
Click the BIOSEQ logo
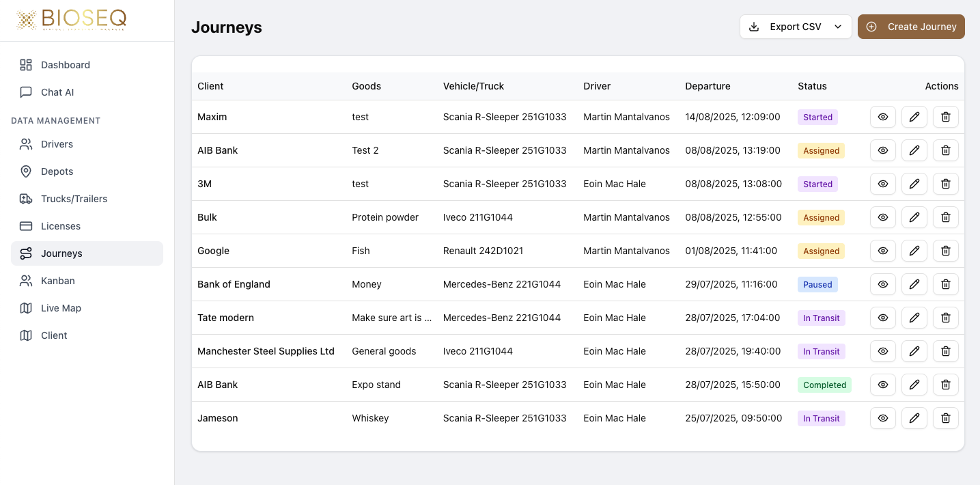coord(72,20)
